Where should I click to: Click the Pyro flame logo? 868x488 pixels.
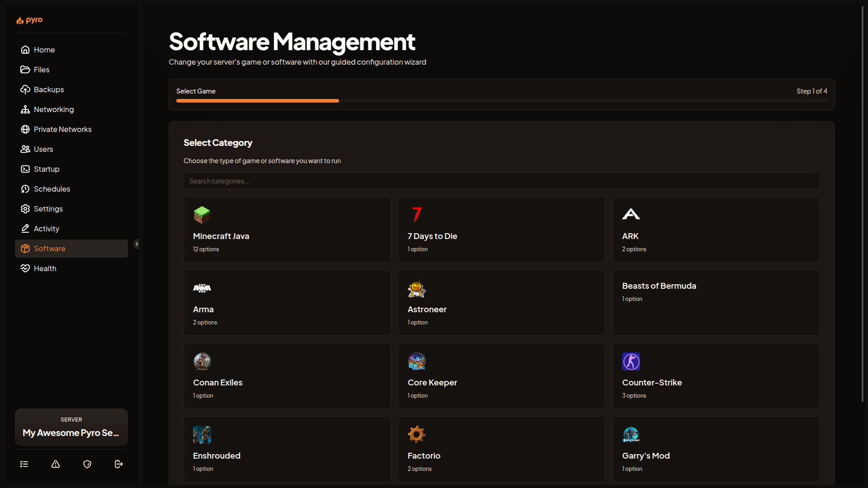(x=29, y=20)
